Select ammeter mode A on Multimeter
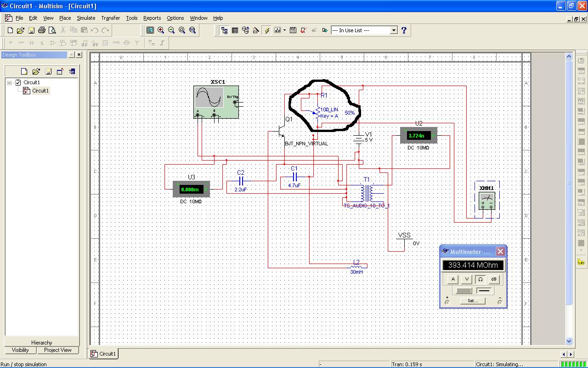This screenshot has height=368, width=588. tap(453, 279)
